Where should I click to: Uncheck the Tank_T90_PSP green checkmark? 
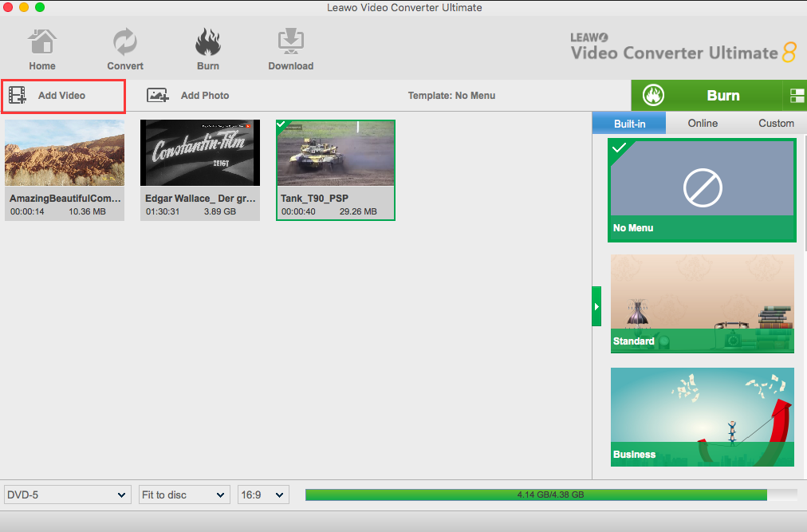coord(282,124)
